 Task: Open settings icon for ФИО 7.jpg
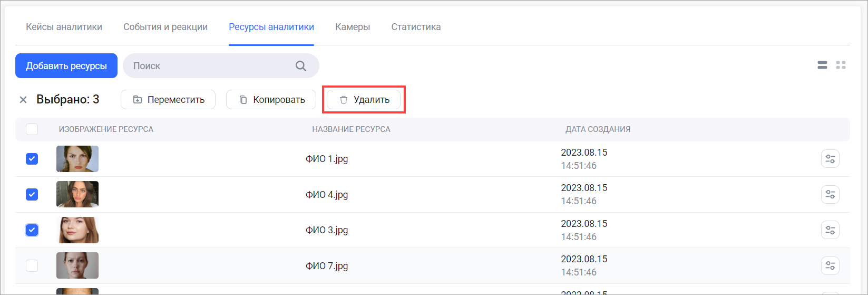point(830,265)
